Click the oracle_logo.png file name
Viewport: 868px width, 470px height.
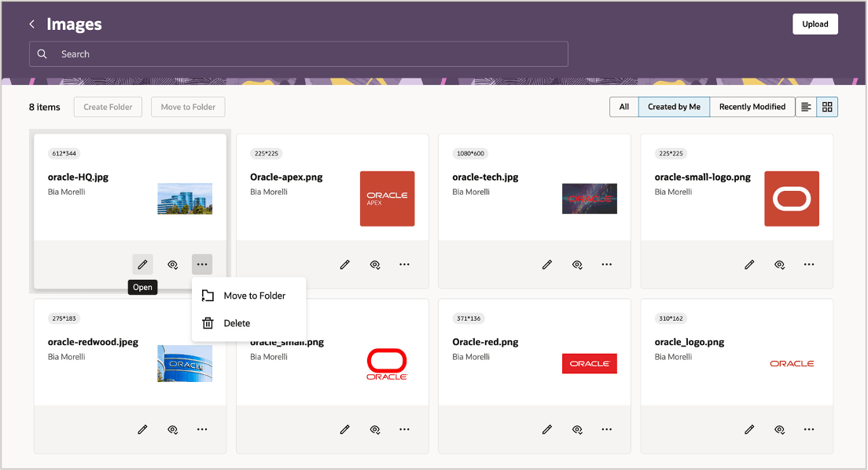click(690, 342)
